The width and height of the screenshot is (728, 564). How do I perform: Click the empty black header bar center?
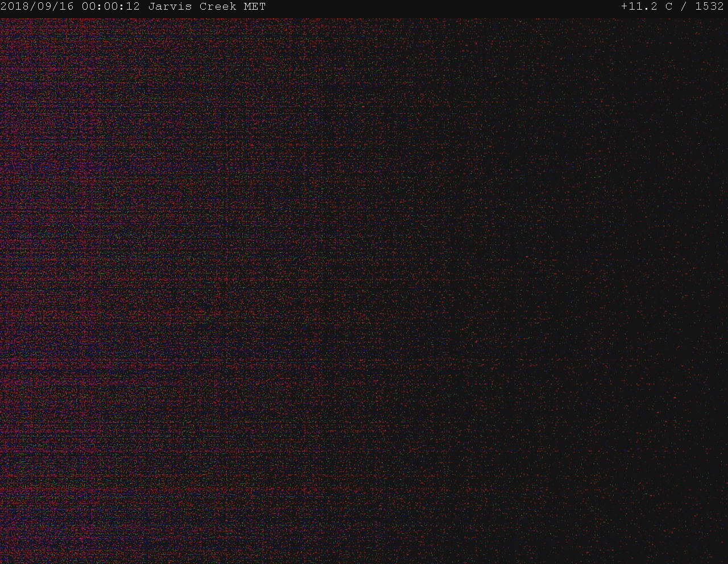(x=444, y=7)
